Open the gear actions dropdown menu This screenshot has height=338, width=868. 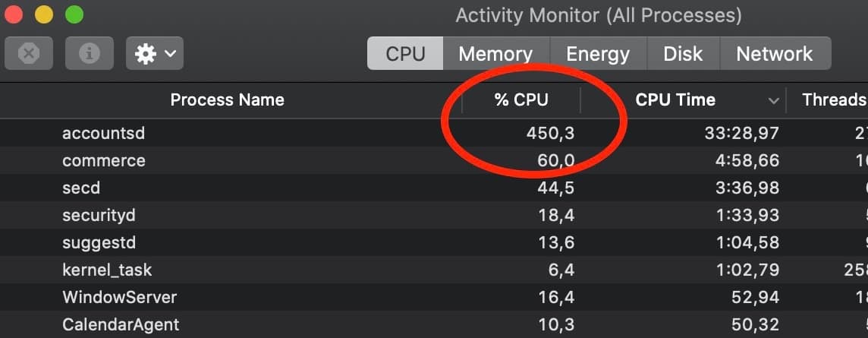(x=155, y=53)
